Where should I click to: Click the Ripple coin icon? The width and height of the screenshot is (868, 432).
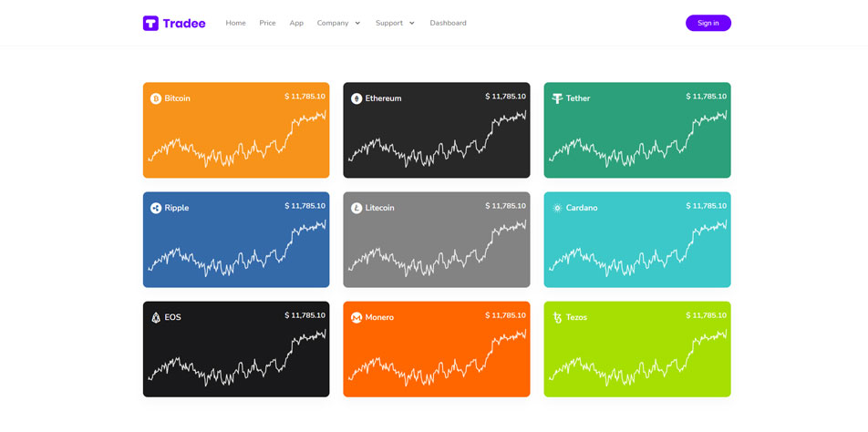pos(156,208)
